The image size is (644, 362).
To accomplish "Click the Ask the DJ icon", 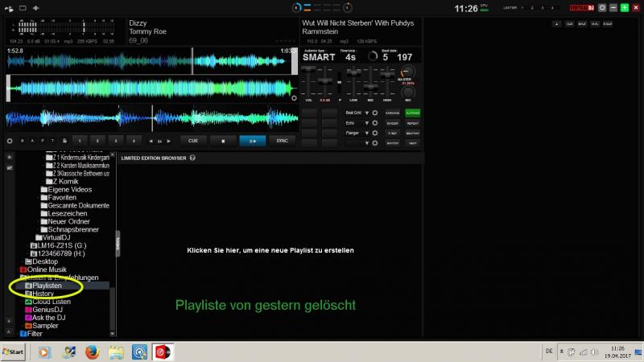I will (x=28, y=318).
